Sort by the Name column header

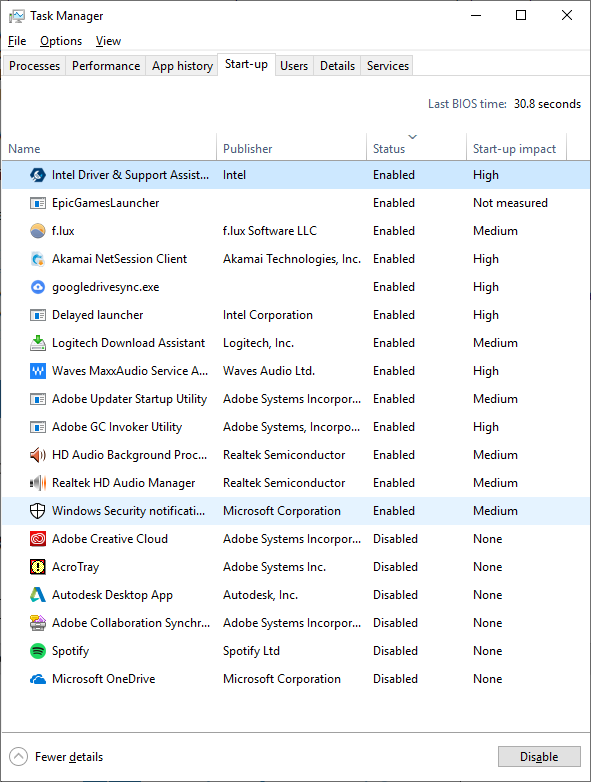109,147
